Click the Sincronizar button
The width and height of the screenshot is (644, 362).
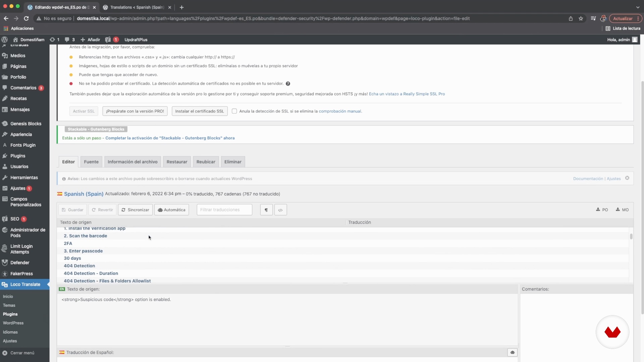pos(135,210)
